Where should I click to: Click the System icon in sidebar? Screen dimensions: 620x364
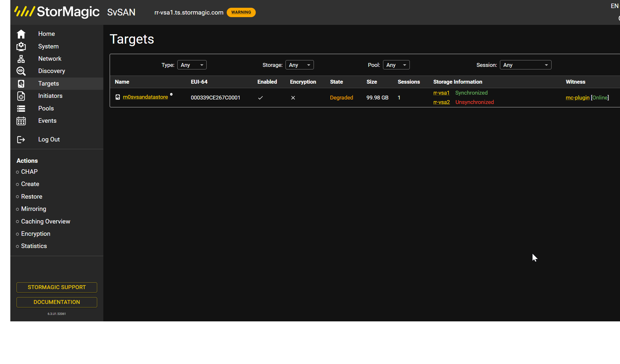(x=21, y=47)
